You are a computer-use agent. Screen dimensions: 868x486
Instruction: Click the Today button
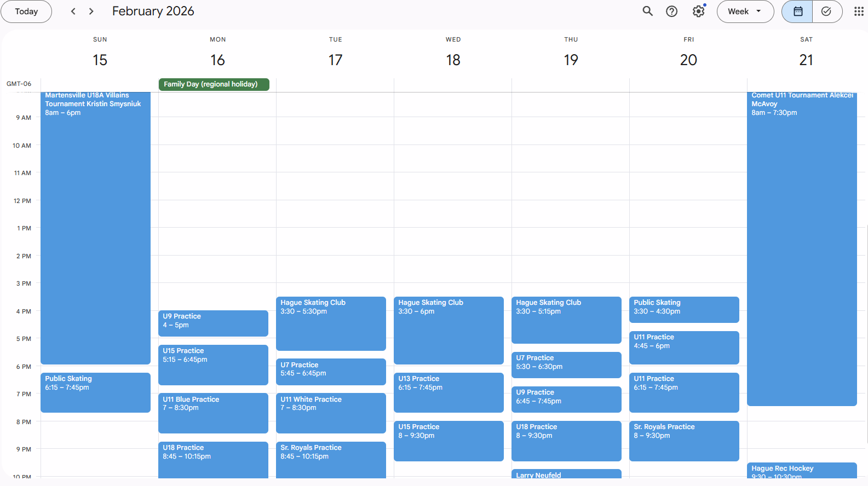point(26,11)
